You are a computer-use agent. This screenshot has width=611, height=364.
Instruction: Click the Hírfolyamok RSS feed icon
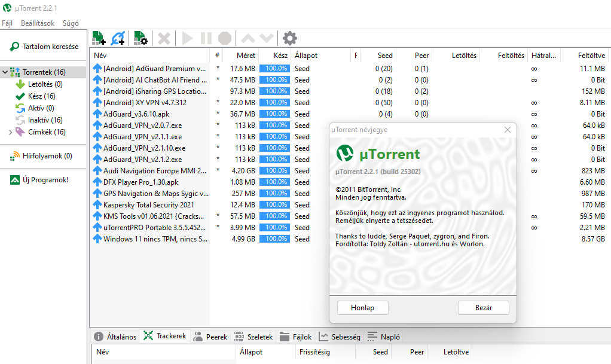15,156
